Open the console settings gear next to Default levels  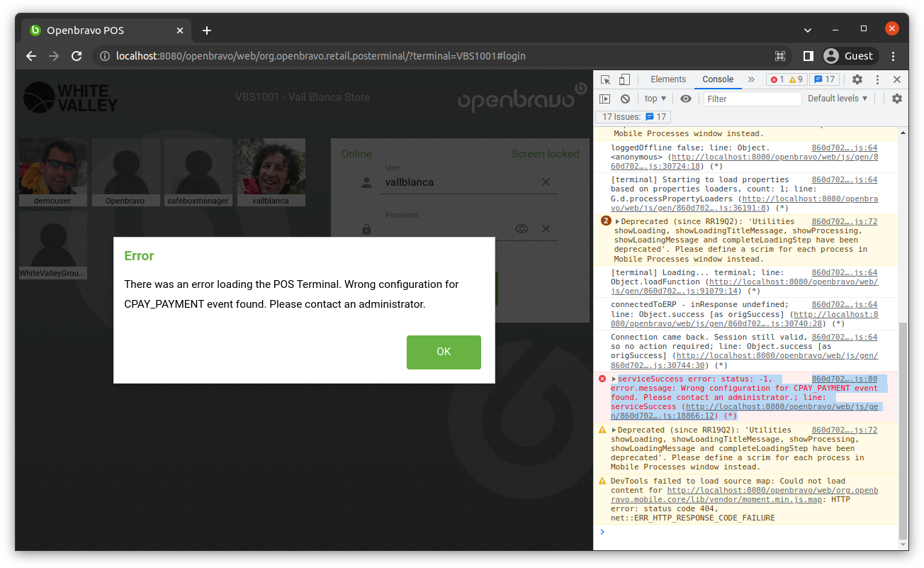pyautogui.click(x=897, y=99)
